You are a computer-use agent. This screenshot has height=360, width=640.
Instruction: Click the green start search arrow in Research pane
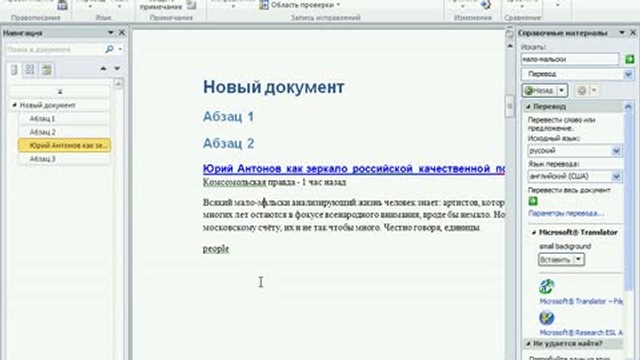[x=629, y=59]
